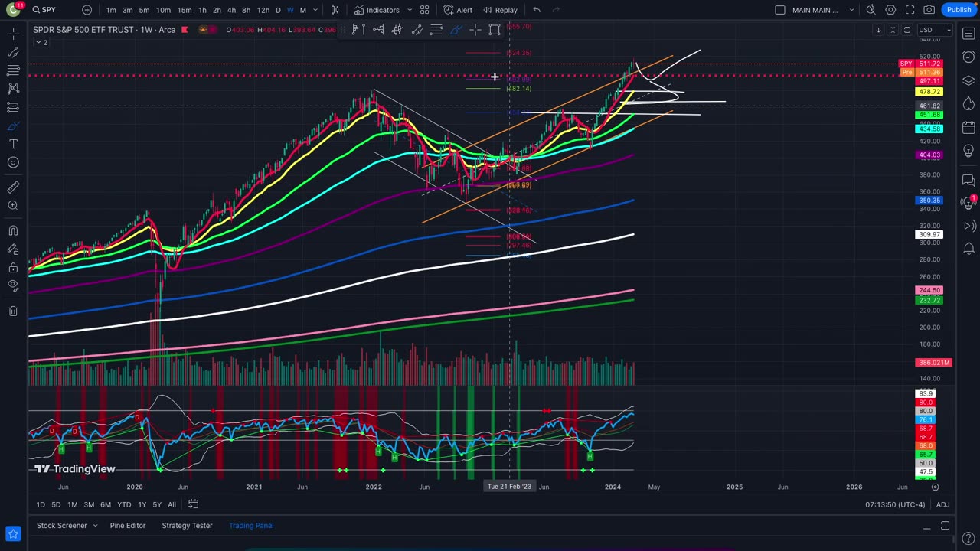The width and height of the screenshot is (980, 551).
Task: Open timezone 07:13:50 (UTC-4) menu
Action: 895,504
